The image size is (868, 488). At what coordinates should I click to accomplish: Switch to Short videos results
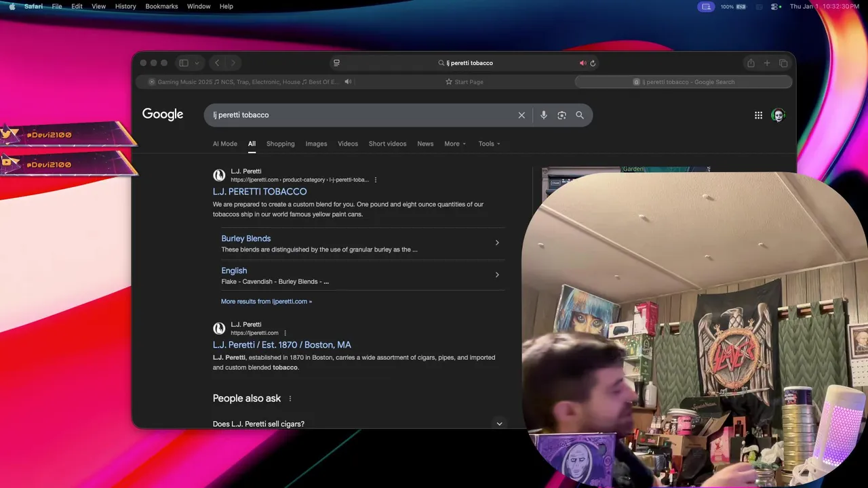click(x=387, y=144)
